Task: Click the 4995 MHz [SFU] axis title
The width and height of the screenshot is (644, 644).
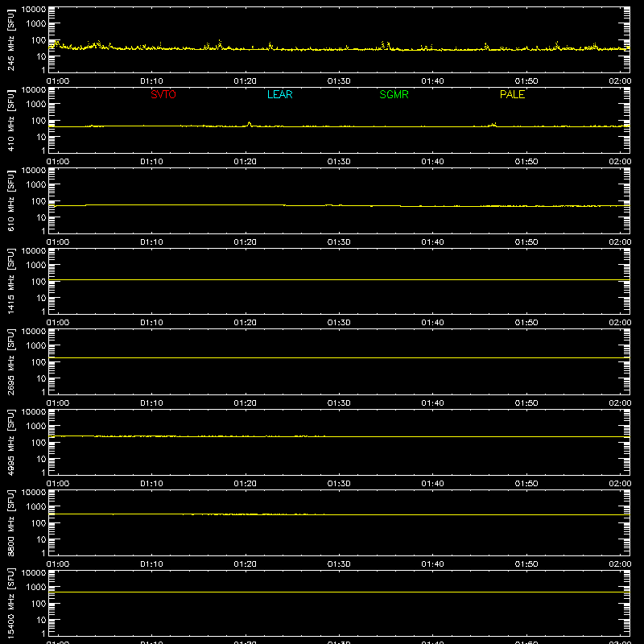Action: point(11,442)
